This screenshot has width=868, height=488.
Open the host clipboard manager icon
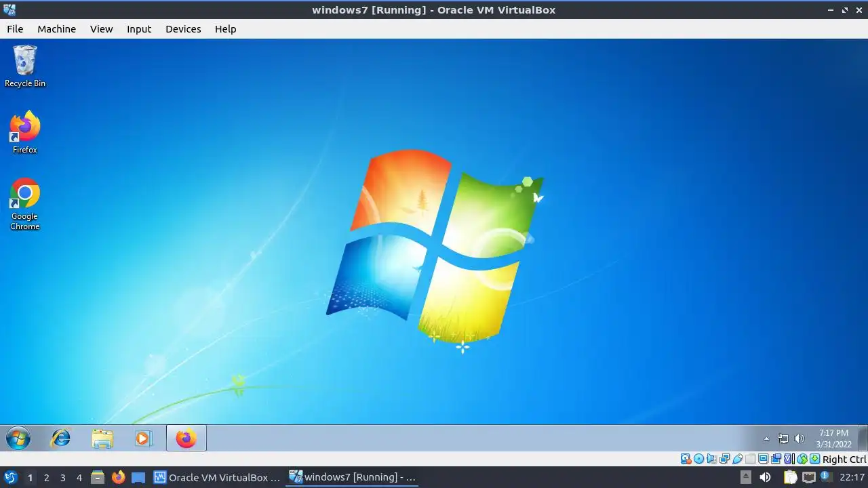(791, 477)
